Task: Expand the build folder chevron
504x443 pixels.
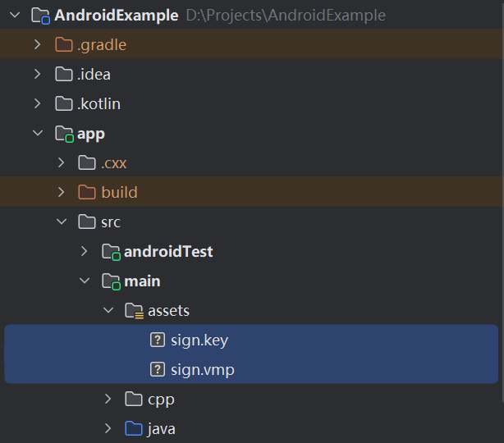Action: click(x=62, y=193)
